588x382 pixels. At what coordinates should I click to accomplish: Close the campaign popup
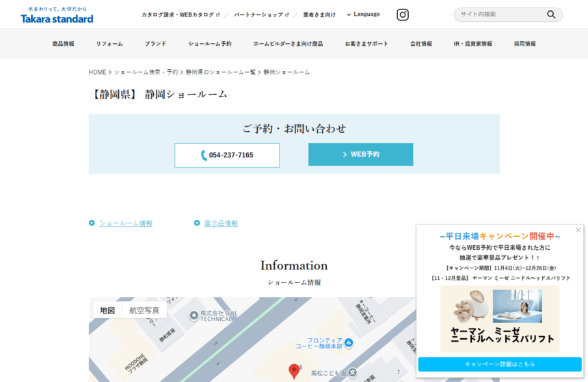tap(578, 230)
